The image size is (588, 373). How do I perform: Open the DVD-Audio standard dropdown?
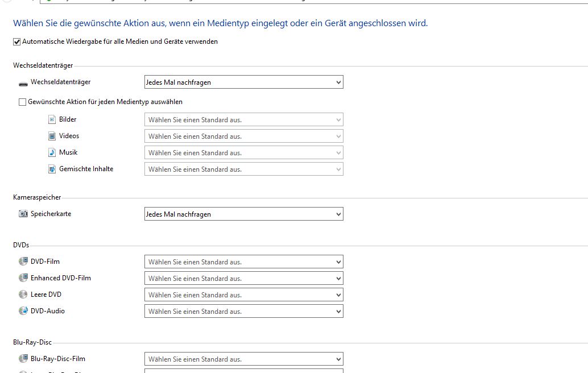pos(244,312)
